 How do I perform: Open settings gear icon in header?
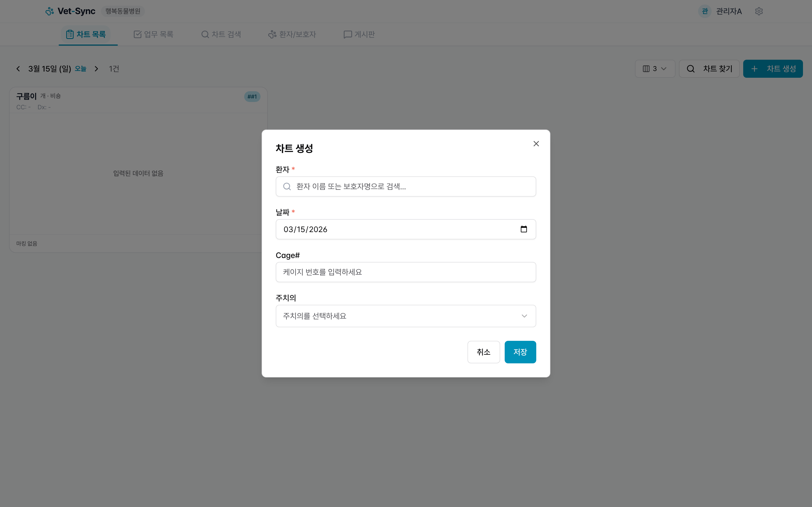coord(759,11)
